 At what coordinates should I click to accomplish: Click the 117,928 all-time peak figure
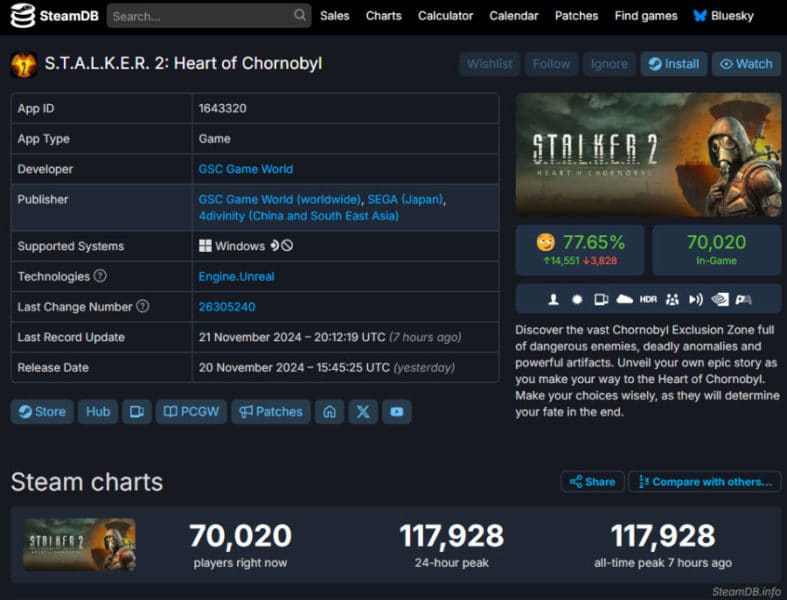[x=663, y=535]
